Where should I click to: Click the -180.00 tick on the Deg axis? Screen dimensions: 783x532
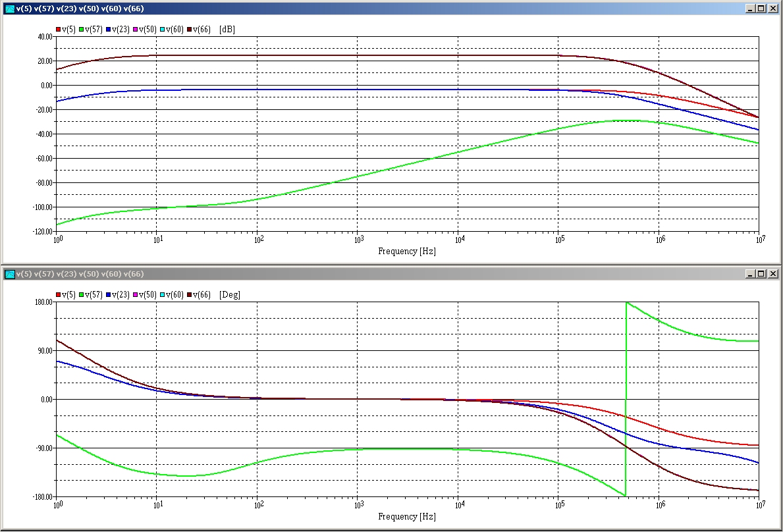coord(43,497)
